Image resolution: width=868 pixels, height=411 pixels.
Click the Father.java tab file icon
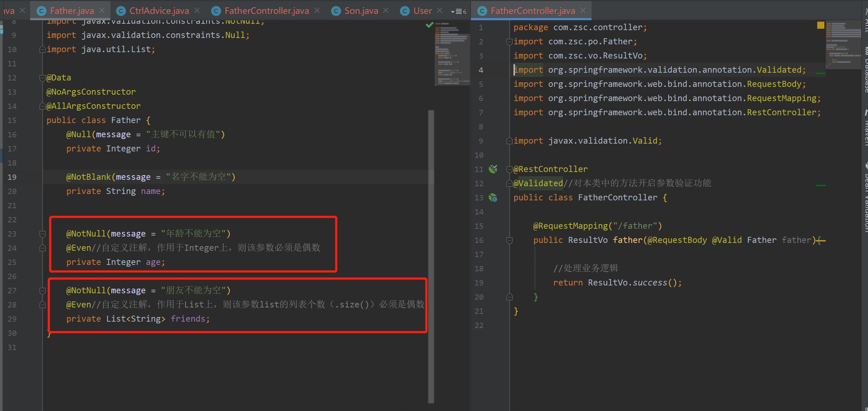coord(42,11)
